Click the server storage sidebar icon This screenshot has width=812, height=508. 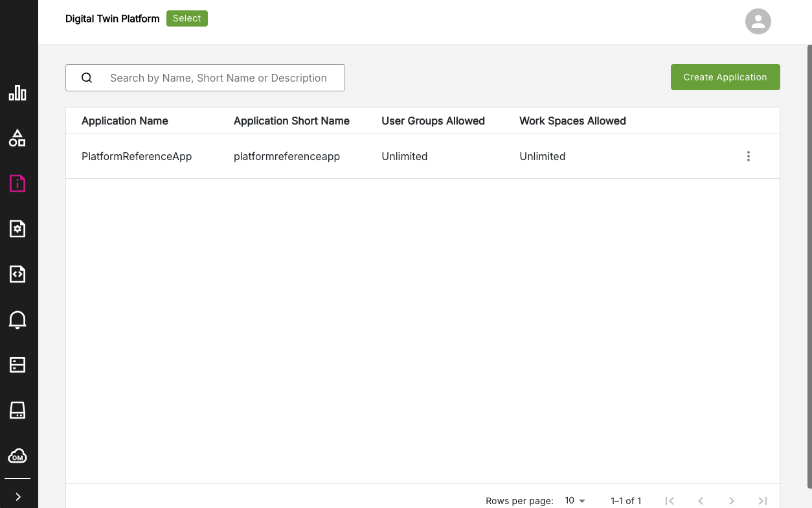coord(17,365)
